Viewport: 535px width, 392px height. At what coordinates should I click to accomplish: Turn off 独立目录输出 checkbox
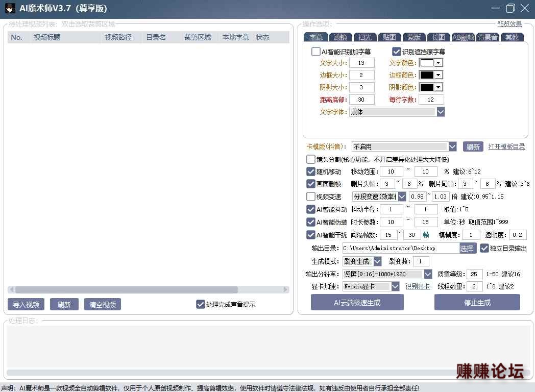[484, 248]
